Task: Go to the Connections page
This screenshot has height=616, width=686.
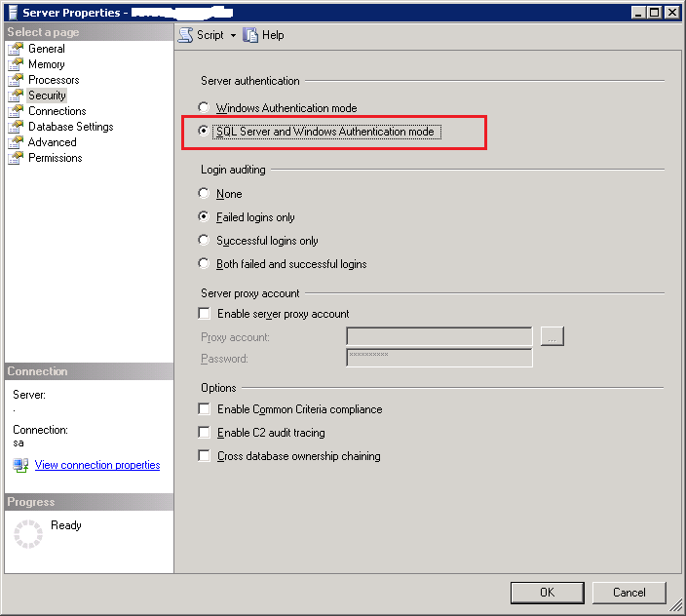Action: tap(57, 111)
